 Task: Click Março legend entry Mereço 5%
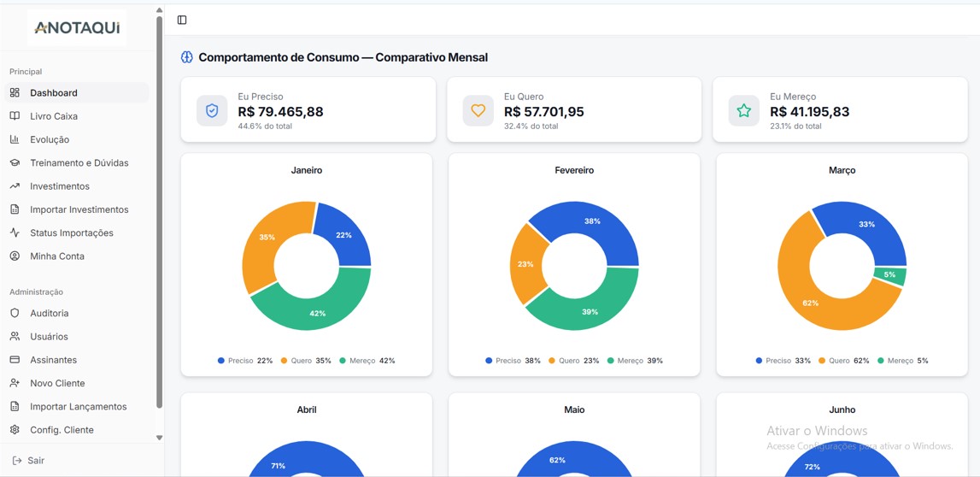click(x=903, y=361)
